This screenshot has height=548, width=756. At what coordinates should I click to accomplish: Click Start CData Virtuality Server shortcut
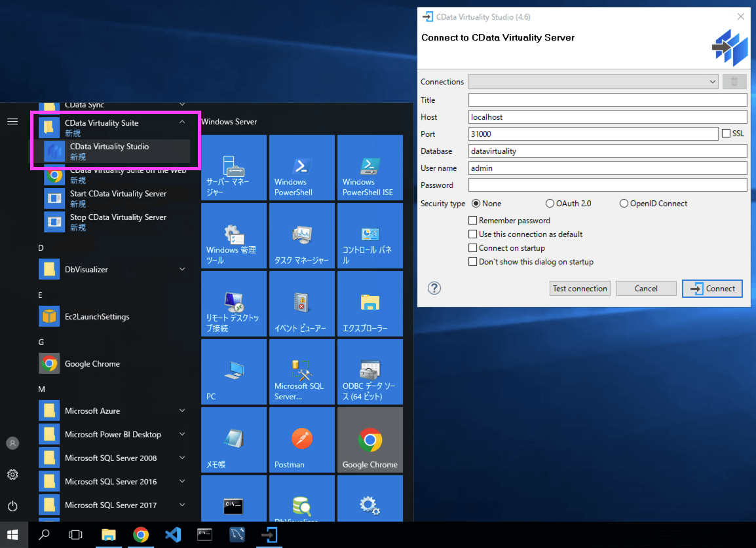(116, 198)
